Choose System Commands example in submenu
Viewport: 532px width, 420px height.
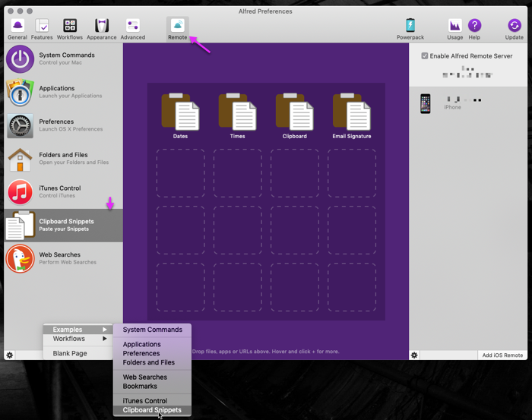point(152,330)
